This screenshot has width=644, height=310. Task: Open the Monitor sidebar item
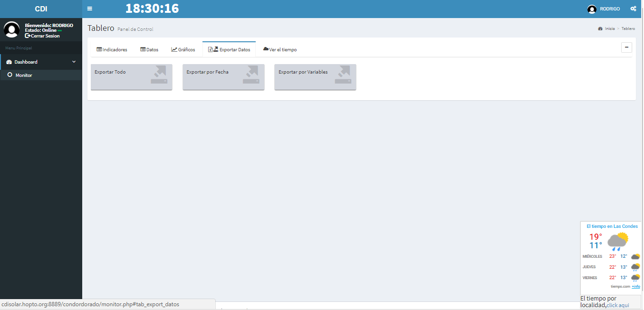click(41, 75)
